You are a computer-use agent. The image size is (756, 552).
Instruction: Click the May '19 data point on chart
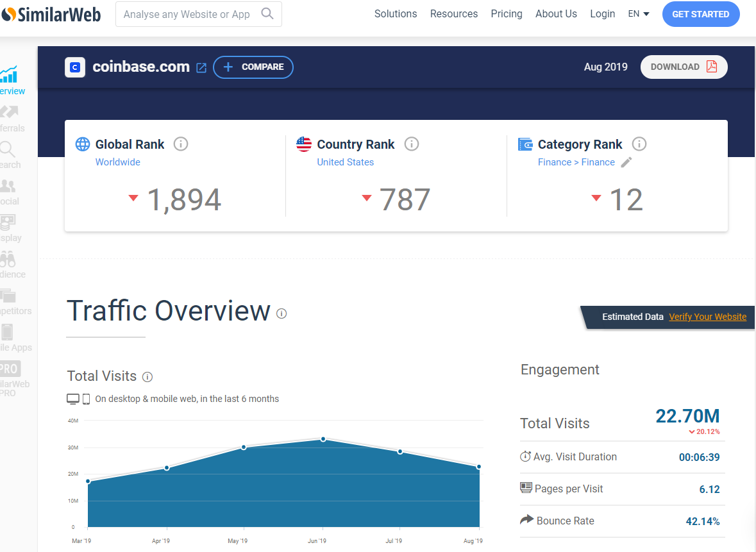244,447
